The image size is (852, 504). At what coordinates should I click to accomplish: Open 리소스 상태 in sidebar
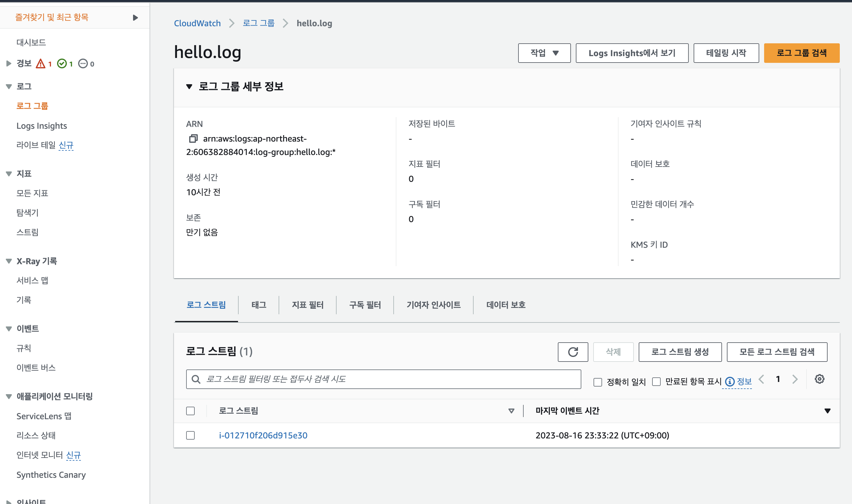click(x=36, y=435)
